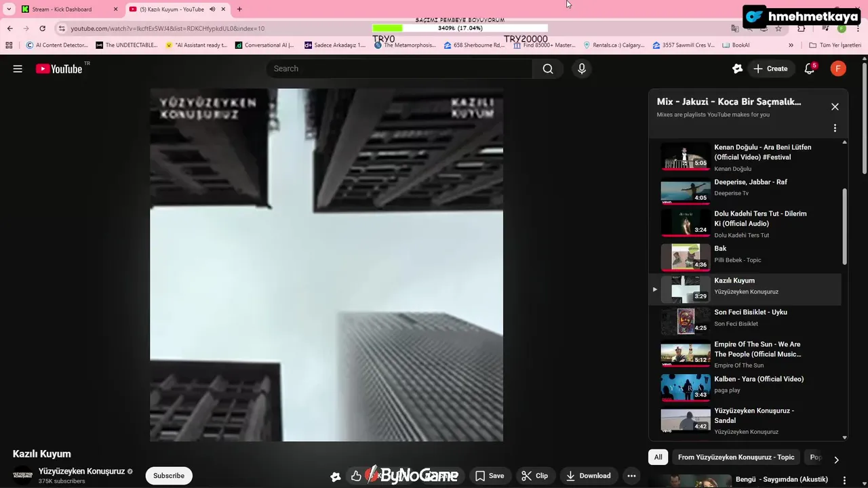Like the video with thumbs up
This screenshot has width=868, height=488.
click(x=356, y=476)
